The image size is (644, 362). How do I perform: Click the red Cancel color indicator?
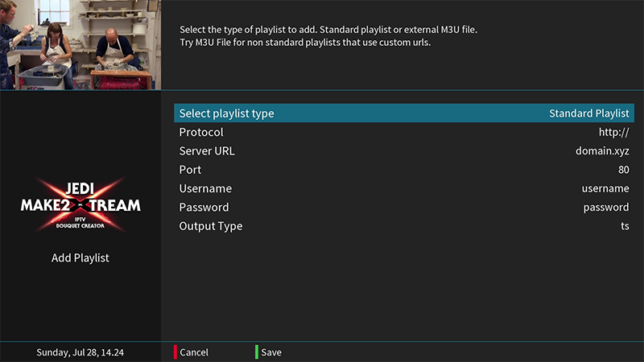point(175,352)
